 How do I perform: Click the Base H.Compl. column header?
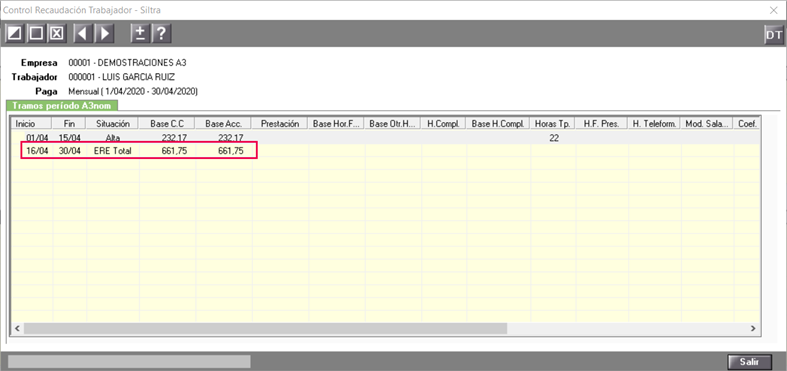(498, 123)
